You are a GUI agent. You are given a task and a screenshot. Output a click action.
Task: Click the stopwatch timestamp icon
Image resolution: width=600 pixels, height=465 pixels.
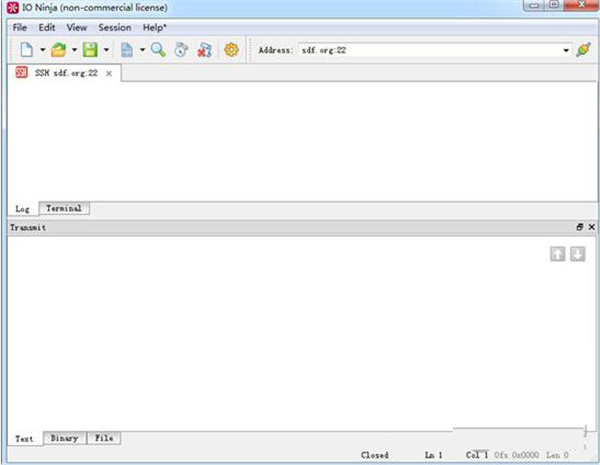tap(181, 49)
